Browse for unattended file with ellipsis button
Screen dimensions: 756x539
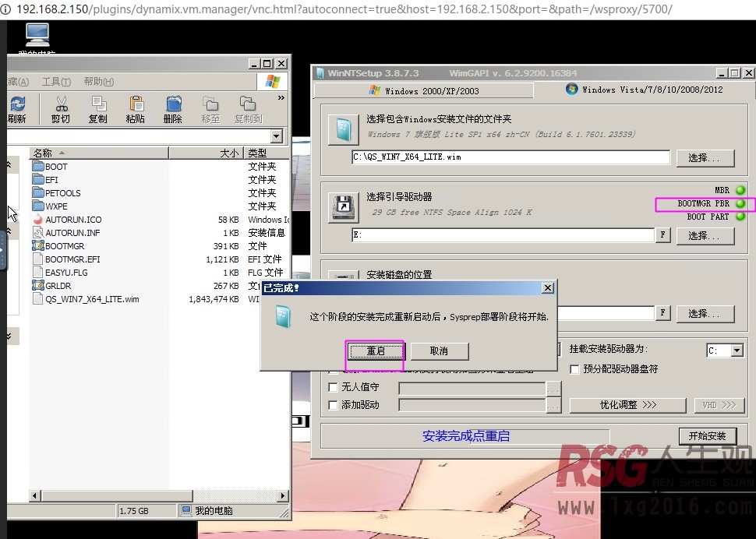tap(553, 388)
